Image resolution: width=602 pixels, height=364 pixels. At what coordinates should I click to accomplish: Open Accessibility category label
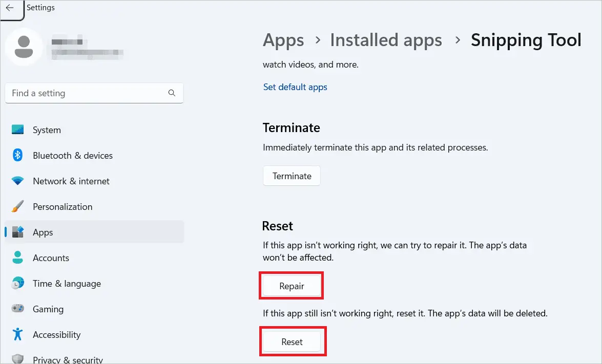[56, 335]
